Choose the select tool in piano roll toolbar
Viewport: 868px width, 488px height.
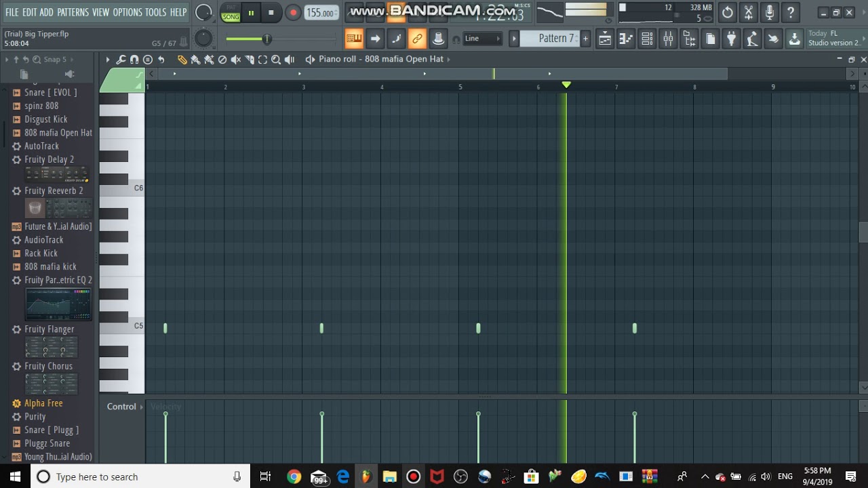coord(263,60)
